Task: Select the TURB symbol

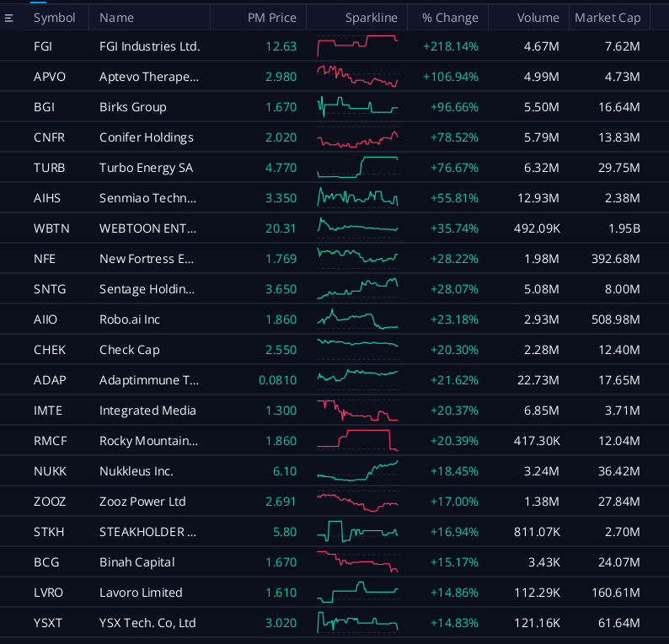Action: 49,167
